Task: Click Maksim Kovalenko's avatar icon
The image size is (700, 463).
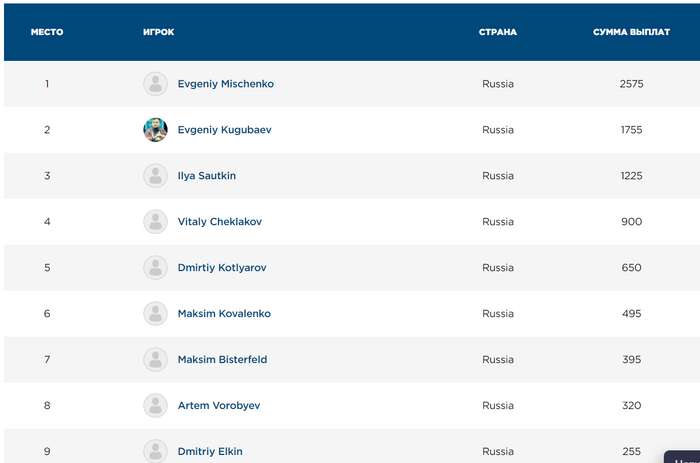Action: pos(155,314)
